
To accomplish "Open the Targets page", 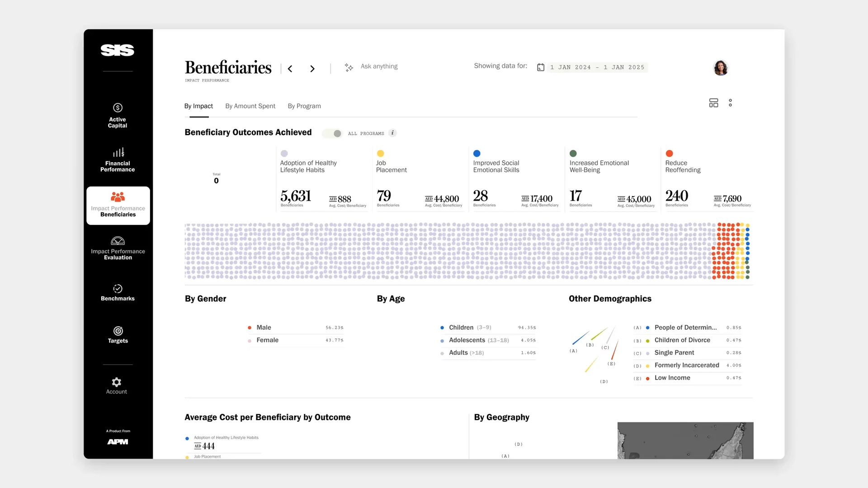I will pos(118,335).
